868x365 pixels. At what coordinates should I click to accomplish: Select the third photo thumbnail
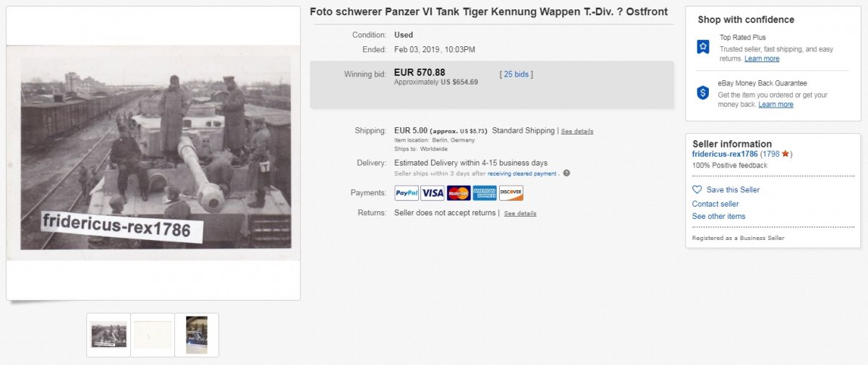[x=197, y=335]
